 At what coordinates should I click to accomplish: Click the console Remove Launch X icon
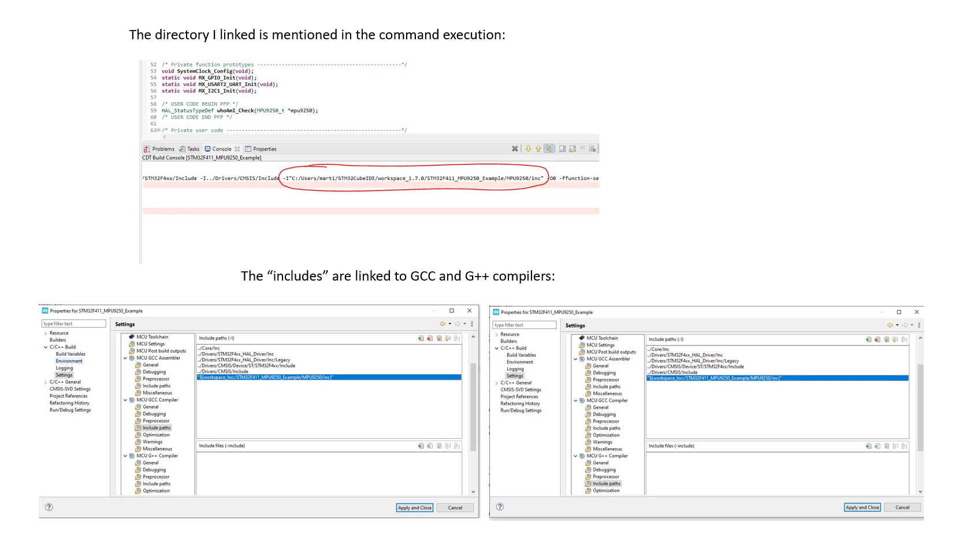515,149
